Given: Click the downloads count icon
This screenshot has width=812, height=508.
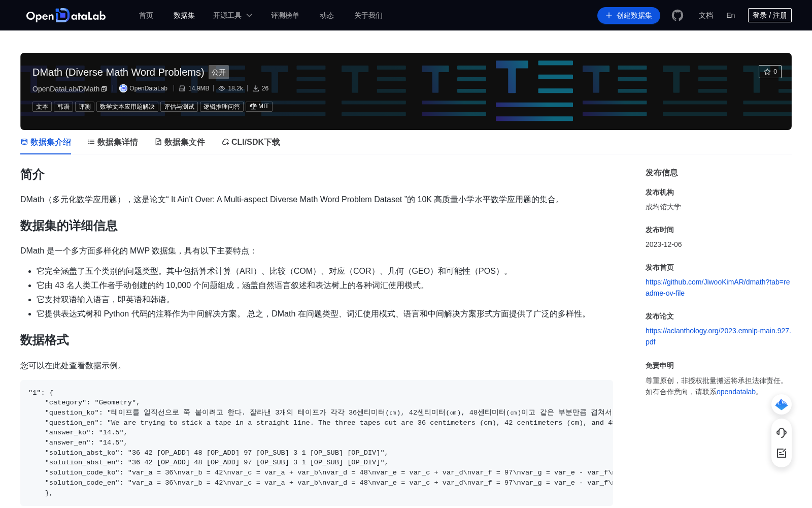Looking at the screenshot, I should (256, 88).
